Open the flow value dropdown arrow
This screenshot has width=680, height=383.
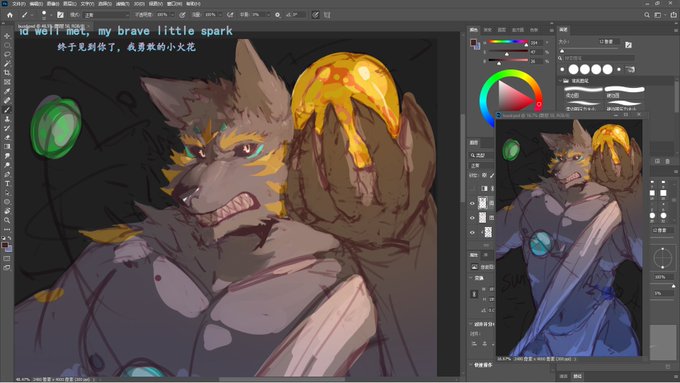[x=220, y=15]
